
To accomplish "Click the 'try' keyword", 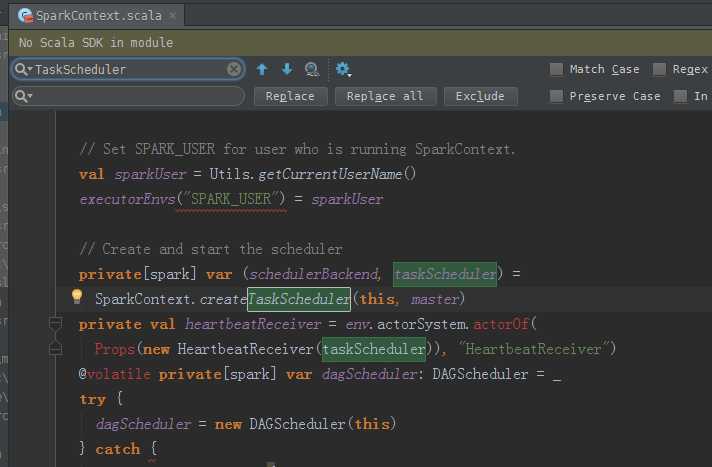I will [x=93, y=399].
